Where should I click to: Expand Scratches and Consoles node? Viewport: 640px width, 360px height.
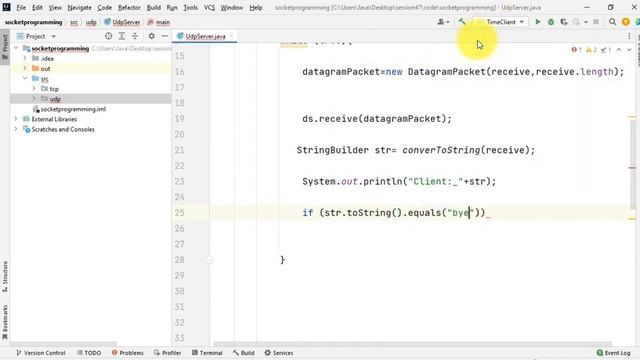point(16,129)
